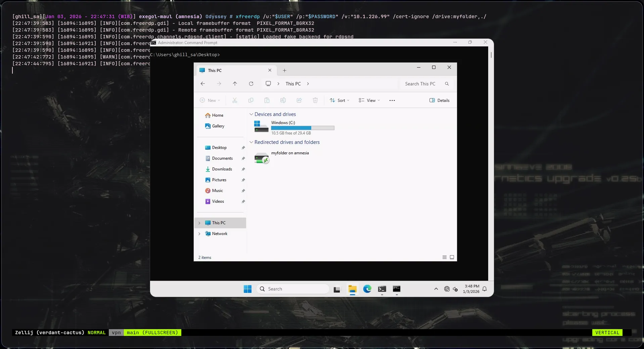Rename via the toolbar Rename icon
Image resolution: width=644 pixels, height=349 pixels.
pyautogui.click(x=283, y=100)
